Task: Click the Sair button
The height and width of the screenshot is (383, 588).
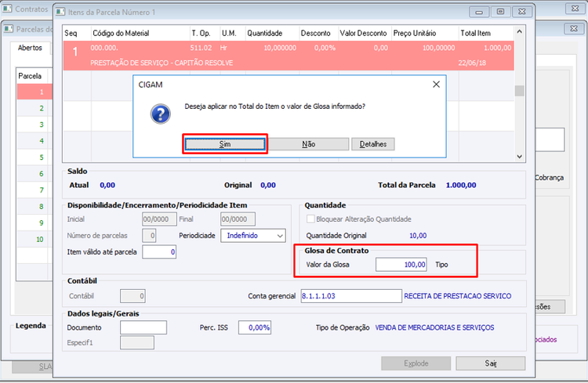Action: pyautogui.click(x=491, y=363)
